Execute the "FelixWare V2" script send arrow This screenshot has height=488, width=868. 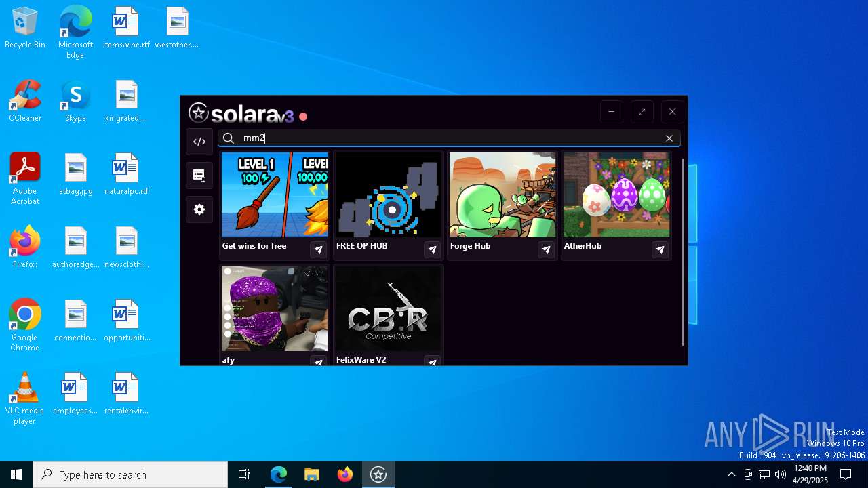432,361
